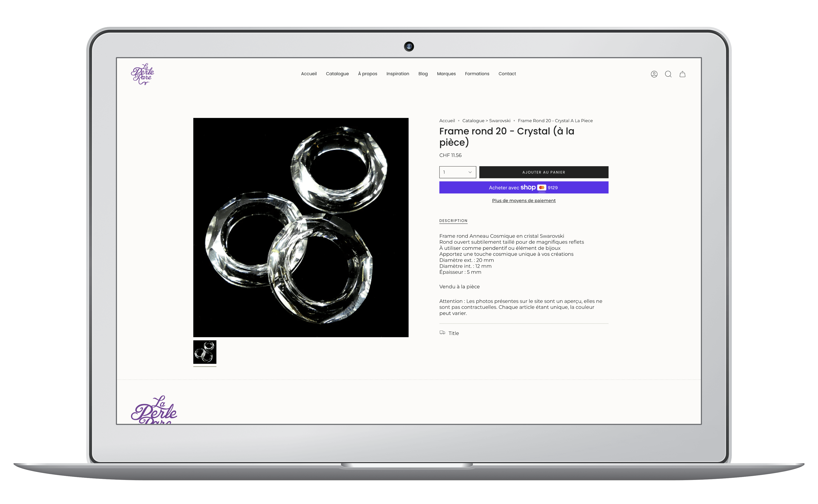Viewport: 818px width, 504px height.
Task: Open the account profile icon
Action: point(654,74)
